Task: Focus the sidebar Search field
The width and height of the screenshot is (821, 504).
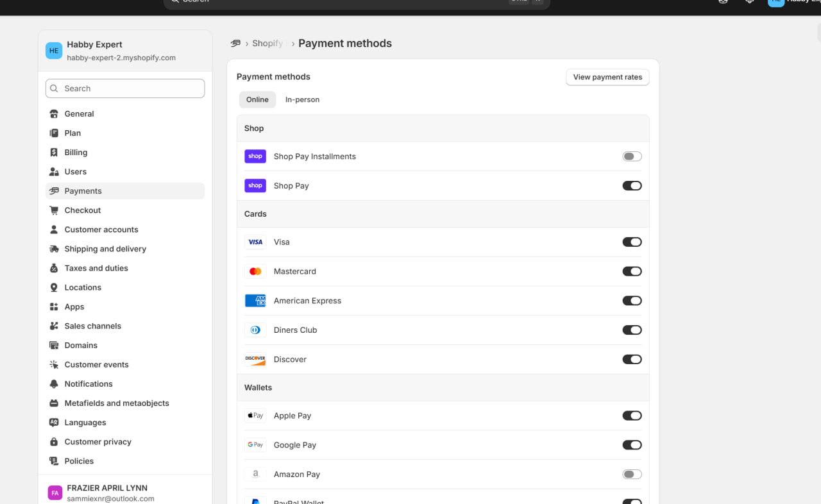Action: [125, 88]
